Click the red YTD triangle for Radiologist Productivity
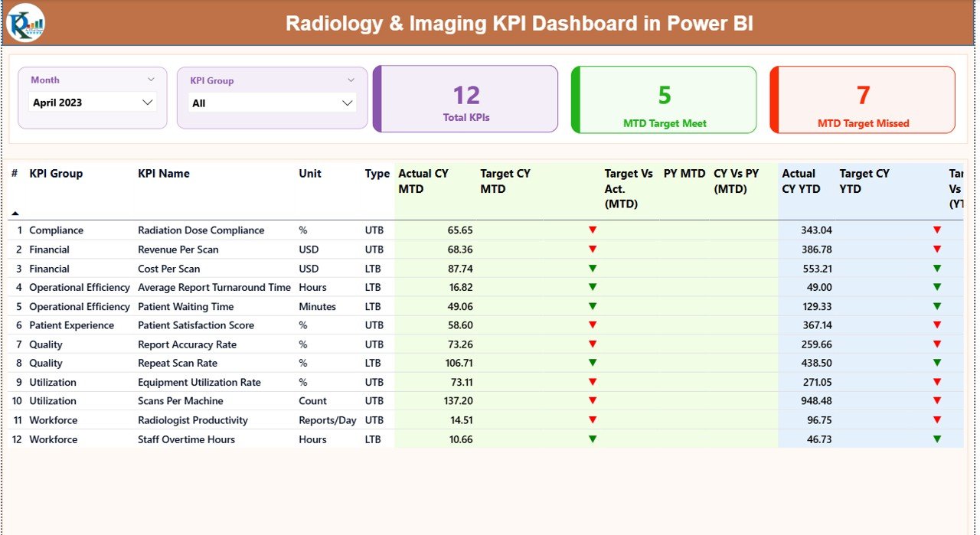 (936, 419)
